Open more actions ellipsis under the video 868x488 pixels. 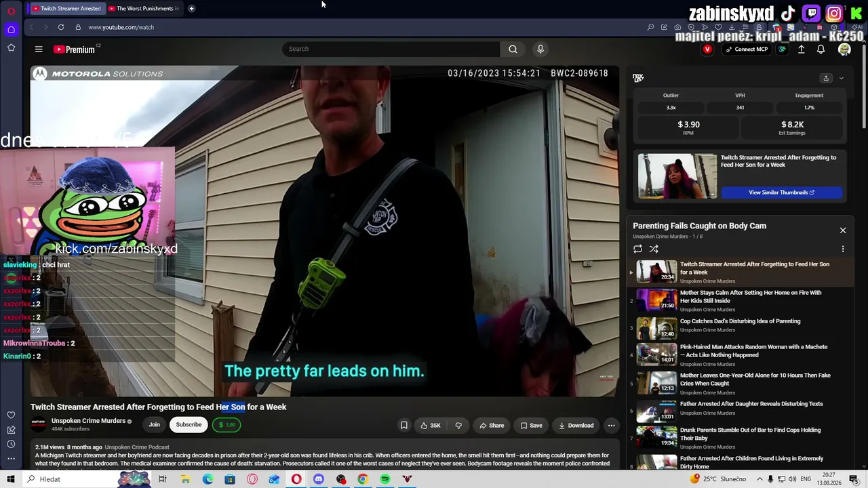[x=611, y=426]
